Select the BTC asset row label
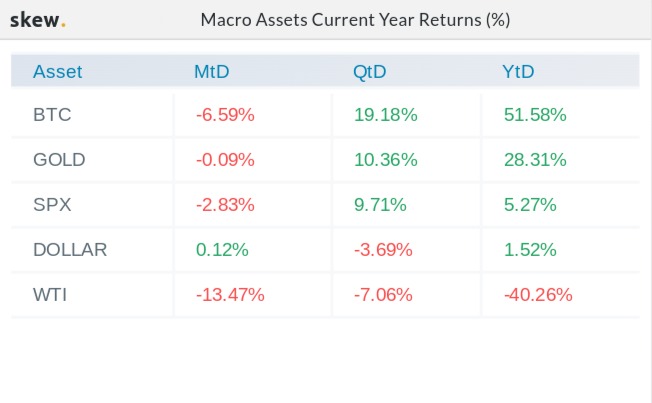The width and height of the screenshot is (652, 403). [52, 115]
